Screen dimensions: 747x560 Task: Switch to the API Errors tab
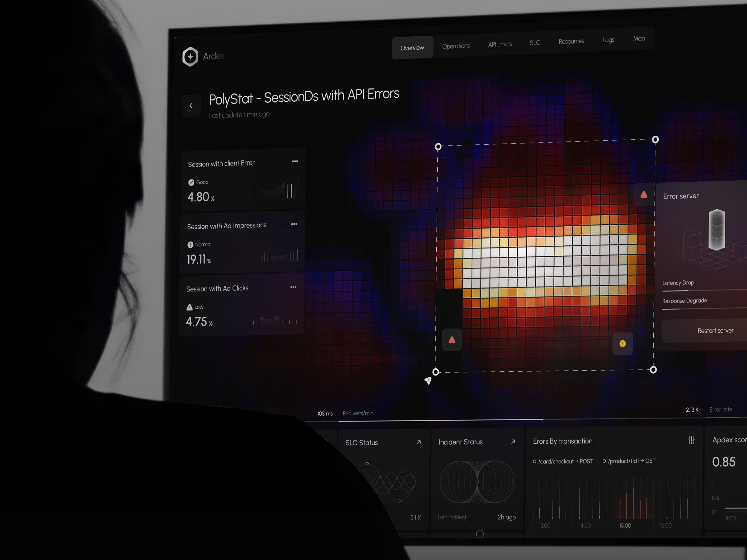pyautogui.click(x=500, y=44)
